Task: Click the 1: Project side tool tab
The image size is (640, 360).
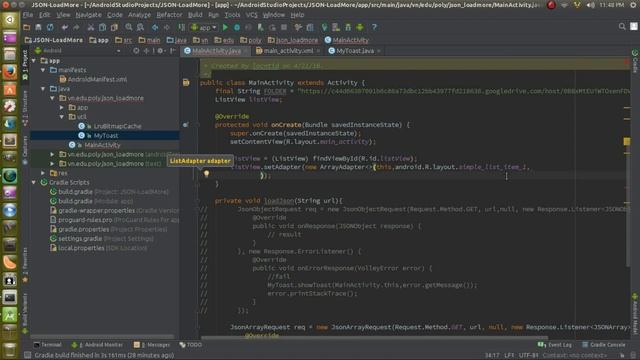Action: pos(25,65)
